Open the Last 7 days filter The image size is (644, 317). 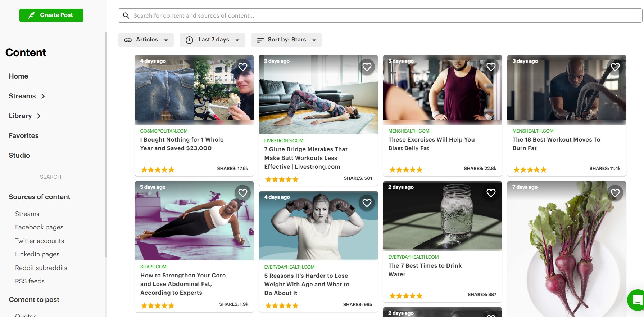(x=212, y=40)
